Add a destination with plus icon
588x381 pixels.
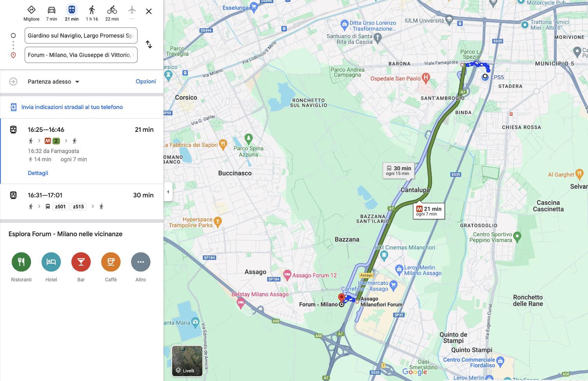point(13,82)
